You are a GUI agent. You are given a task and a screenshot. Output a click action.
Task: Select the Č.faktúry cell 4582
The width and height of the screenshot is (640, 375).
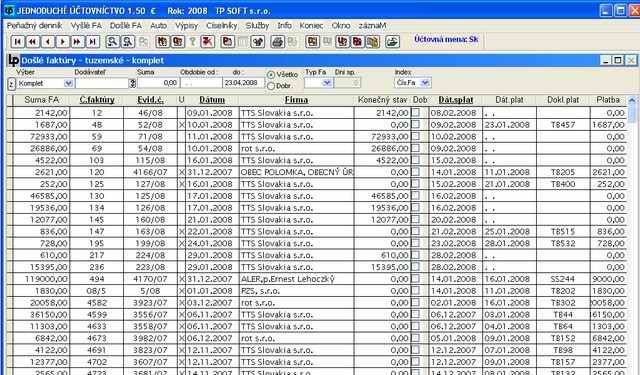coord(97,302)
